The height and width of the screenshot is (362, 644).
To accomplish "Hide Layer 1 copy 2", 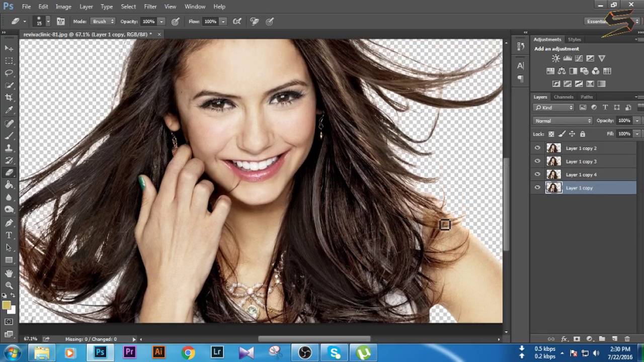I will click(x=537, y=148).
